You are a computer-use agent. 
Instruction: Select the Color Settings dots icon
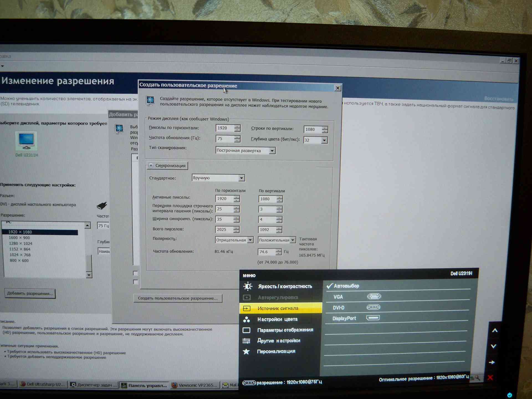[246, 319]
